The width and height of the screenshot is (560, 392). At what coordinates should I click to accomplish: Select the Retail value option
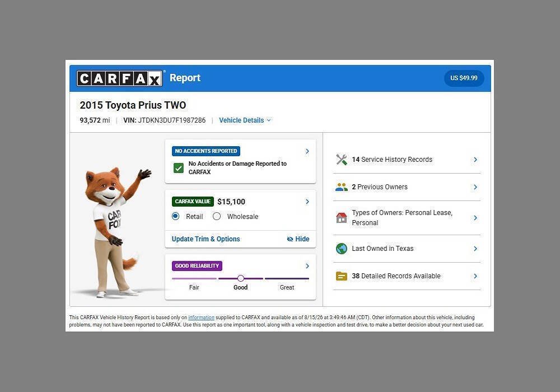tap(175, 216)
